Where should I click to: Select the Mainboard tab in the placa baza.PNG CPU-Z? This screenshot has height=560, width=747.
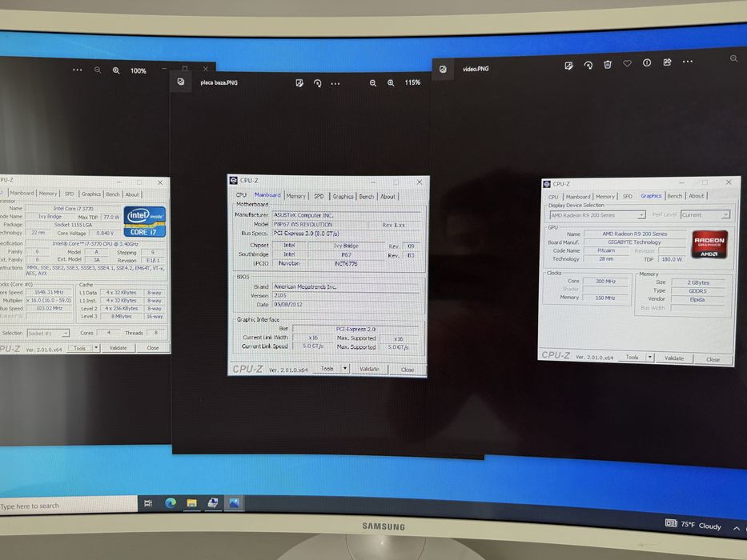[267, 195]
